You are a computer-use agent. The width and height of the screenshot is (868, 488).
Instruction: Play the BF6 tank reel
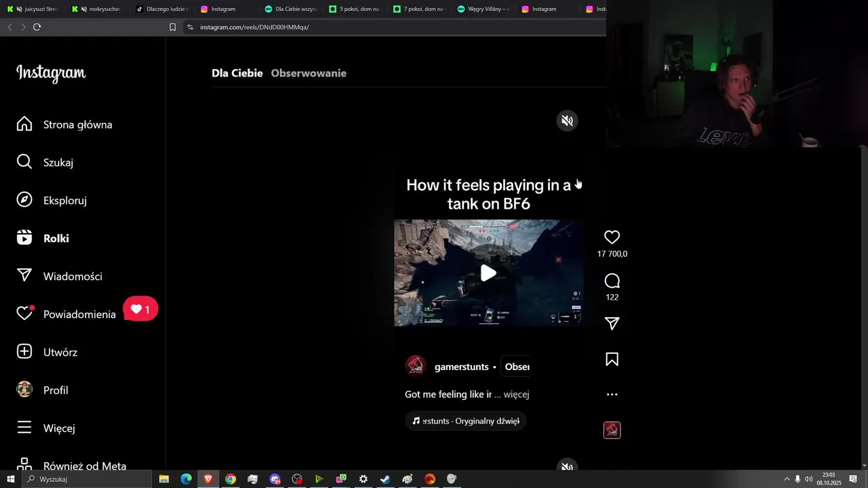click(x=488, y=273)
